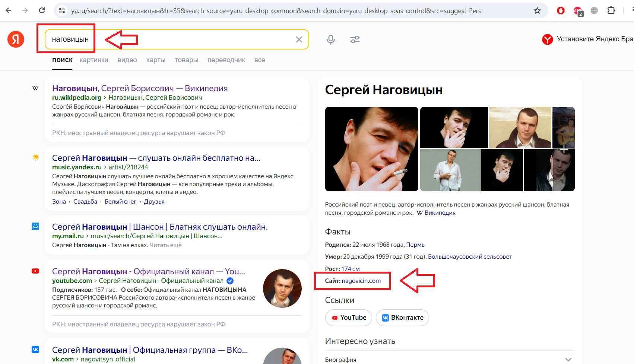
Task: Click the Пермь birthplace link
Action: click(415, 245)
